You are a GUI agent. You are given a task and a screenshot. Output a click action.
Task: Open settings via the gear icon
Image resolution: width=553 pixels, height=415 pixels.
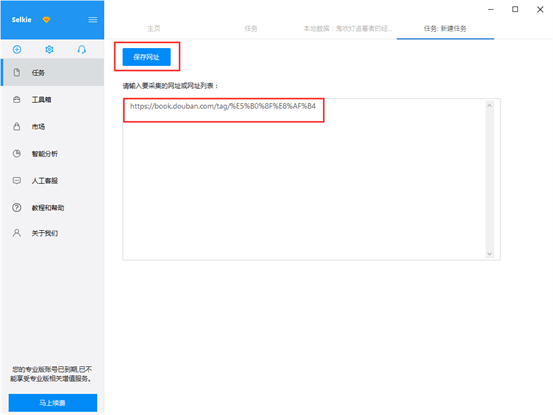(49, 49)
